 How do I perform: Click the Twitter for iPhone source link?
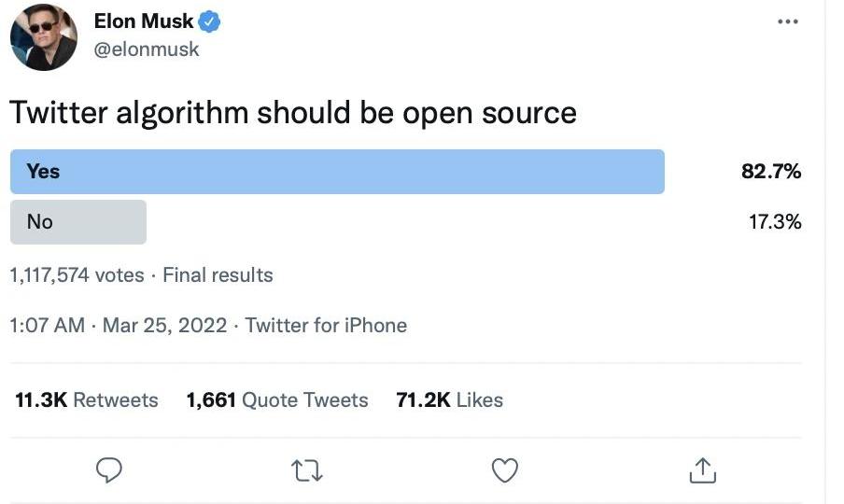point(326,326)
